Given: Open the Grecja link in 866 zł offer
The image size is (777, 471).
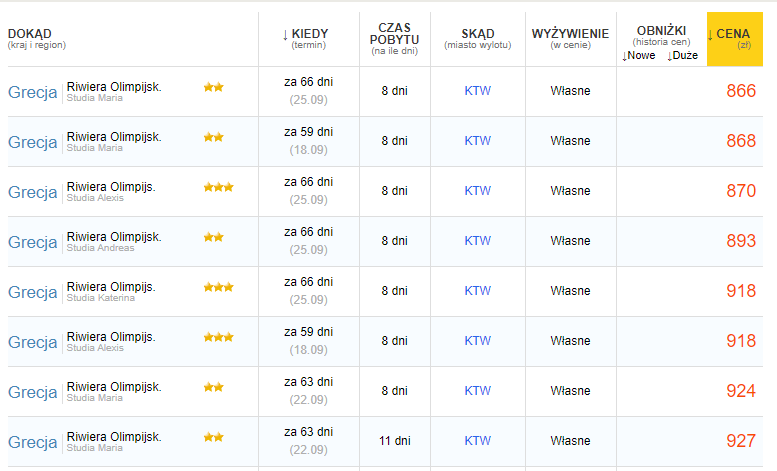Looking at the screenshot, I should click(33, 92).
